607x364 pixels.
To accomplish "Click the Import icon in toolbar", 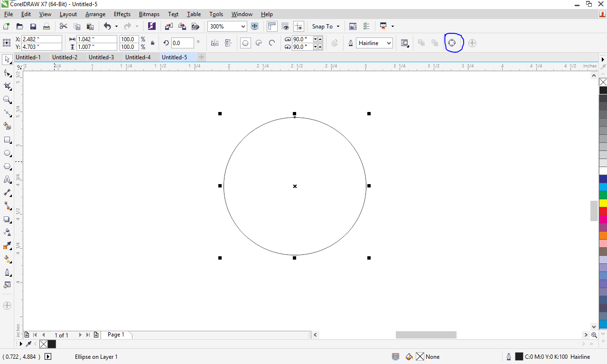I will click(168, 27).
